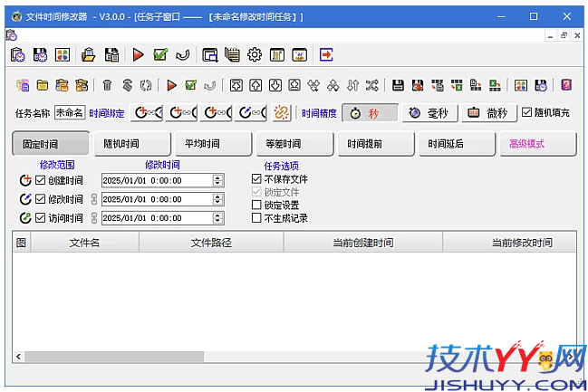Click the 当前创建时间 column header
The width and height of the screenshot is (588, 392).
[x=363, y=243]
